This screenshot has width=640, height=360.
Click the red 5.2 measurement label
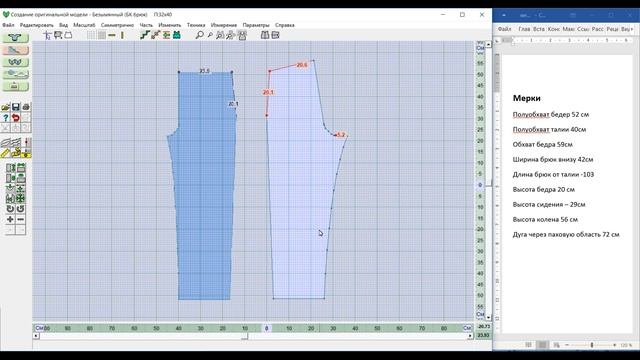tap(341, 135)
